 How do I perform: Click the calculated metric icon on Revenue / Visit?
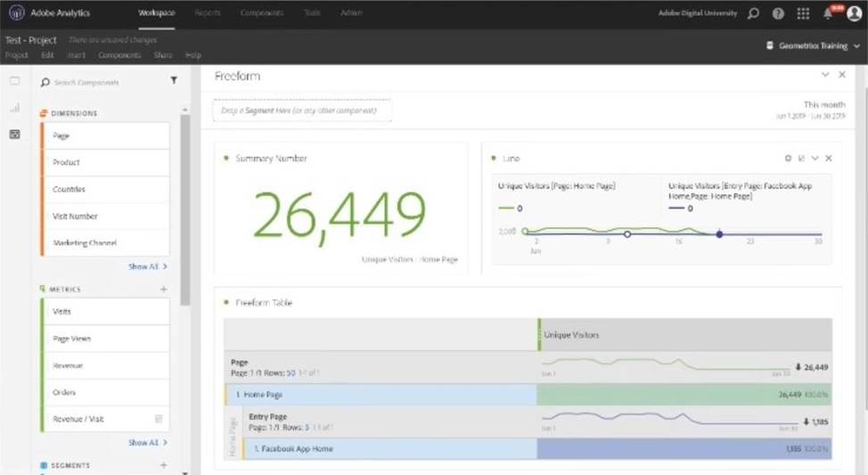(159, 419)
